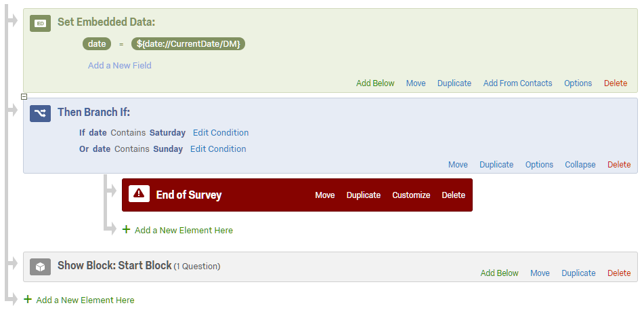Click the Saturday condition value

click(x=167, y=132)
